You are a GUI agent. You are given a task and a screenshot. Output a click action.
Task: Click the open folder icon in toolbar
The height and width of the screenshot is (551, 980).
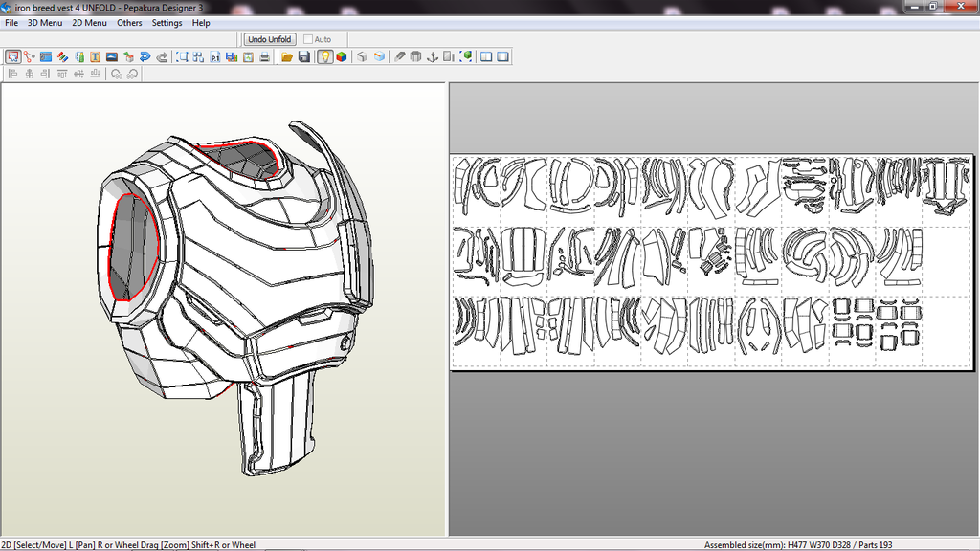coord(286,57)
